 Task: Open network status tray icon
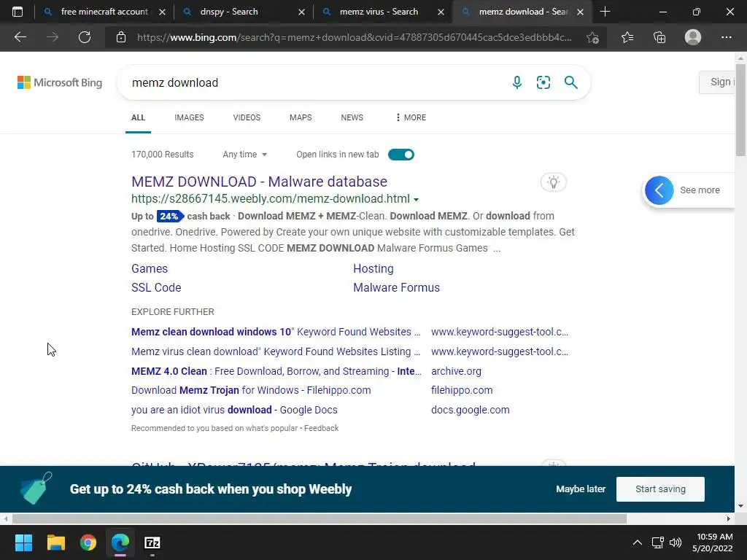tap(657, 542)
